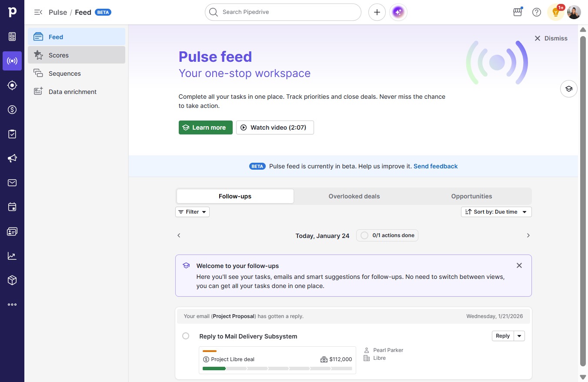Open the graduation cap learning icon

(569, 89)
